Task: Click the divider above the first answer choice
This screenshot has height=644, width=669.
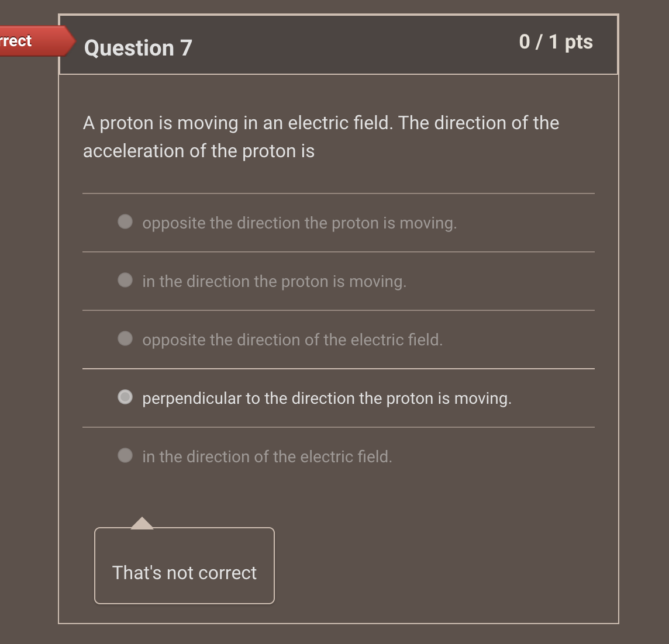Action: pyautogui.click(x=339, y=192)
